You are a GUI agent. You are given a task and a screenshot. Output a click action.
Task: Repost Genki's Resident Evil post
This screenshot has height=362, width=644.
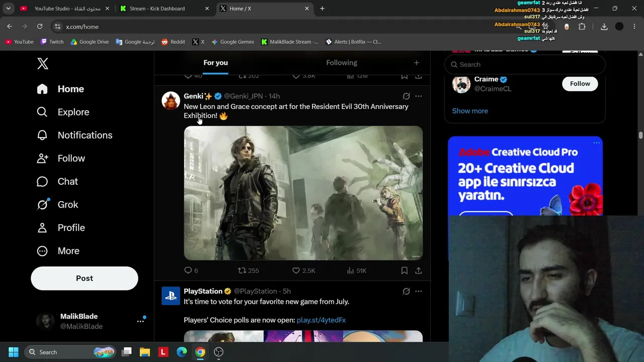pos(248,270)
